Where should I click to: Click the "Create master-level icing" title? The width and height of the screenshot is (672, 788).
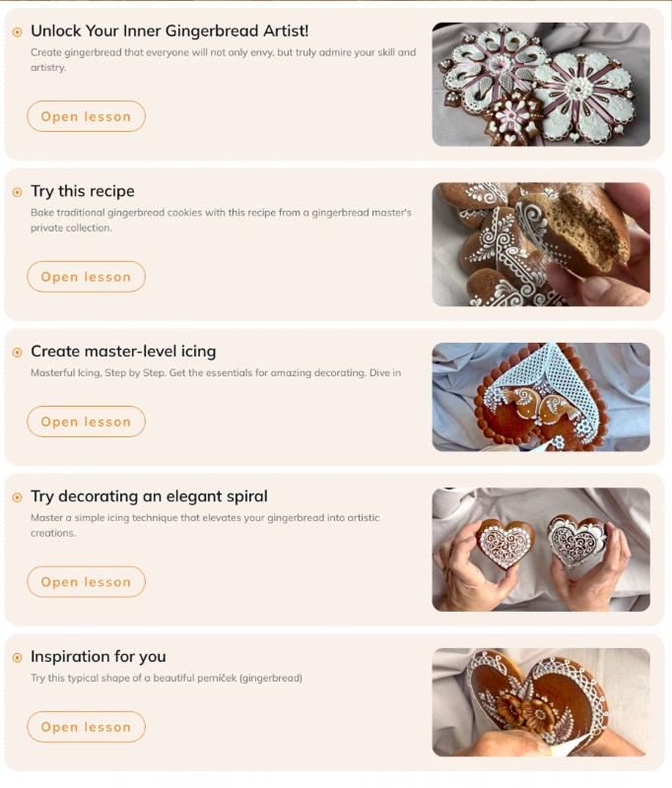[123, 352]
